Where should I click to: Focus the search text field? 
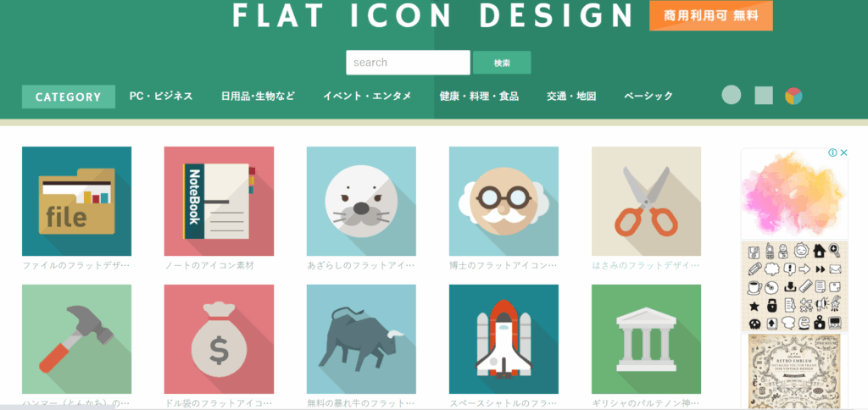(408, 63)
